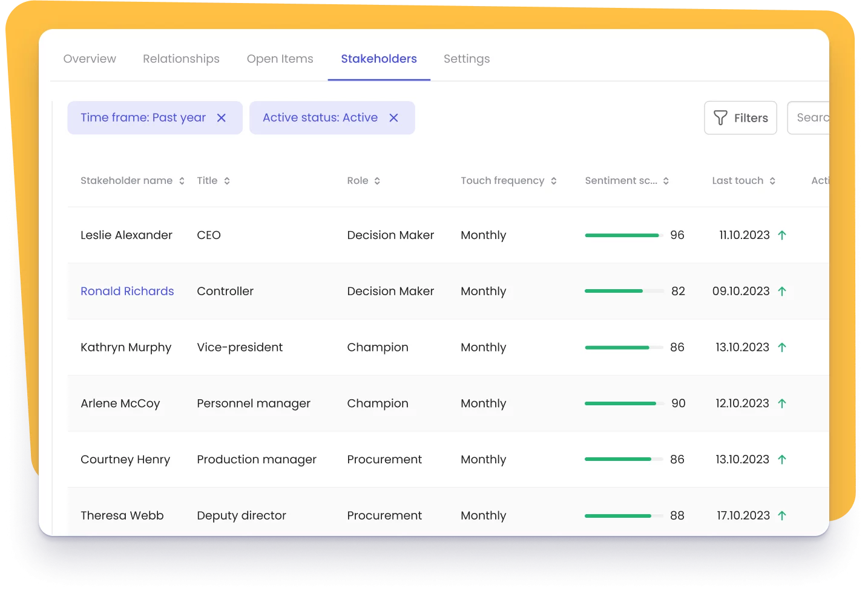Click the Stakeholder name column header

[x=127, y=180]
